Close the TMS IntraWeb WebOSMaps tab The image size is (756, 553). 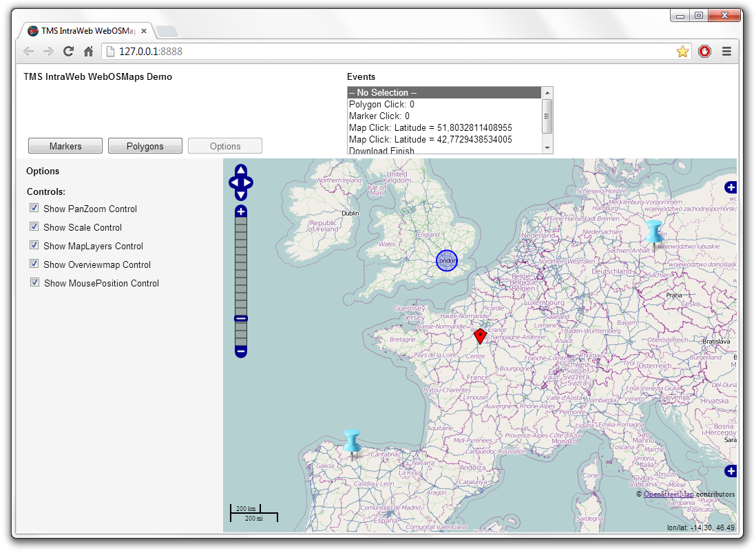[x=144, y=31]
